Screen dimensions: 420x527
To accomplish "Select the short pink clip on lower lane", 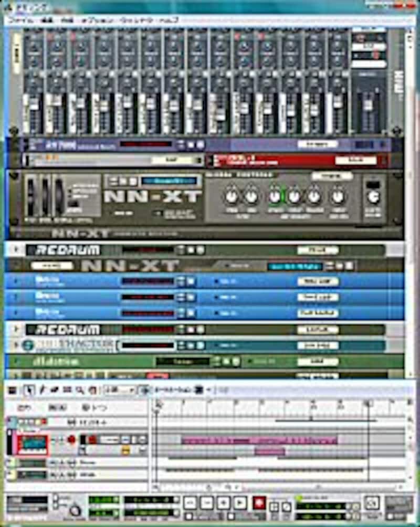I will tap(270, 451).
